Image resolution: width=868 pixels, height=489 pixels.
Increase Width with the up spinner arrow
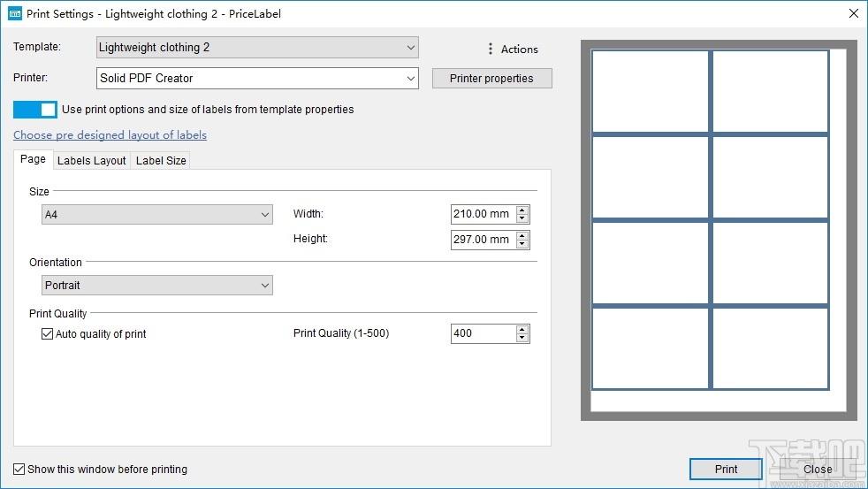(x=522, y=210)
